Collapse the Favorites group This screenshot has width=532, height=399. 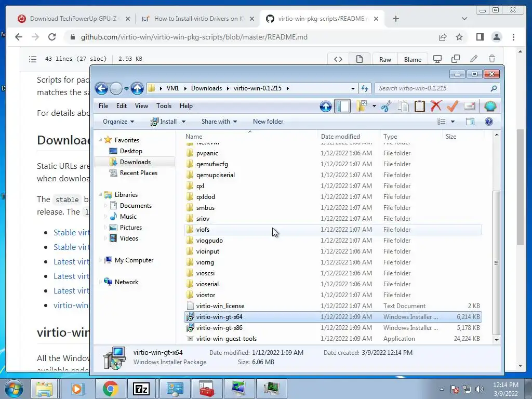(x=100, y=140)
